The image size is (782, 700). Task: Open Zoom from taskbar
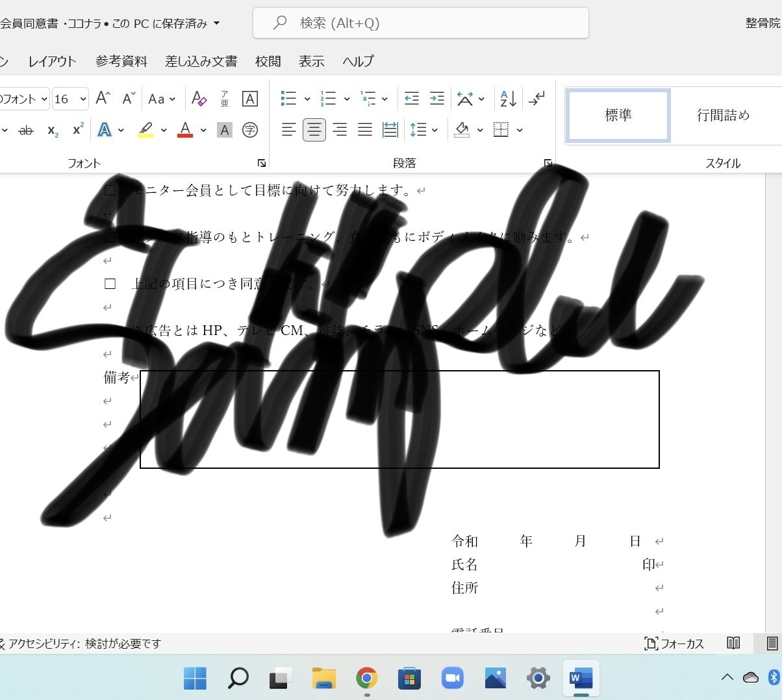[453, 678]
